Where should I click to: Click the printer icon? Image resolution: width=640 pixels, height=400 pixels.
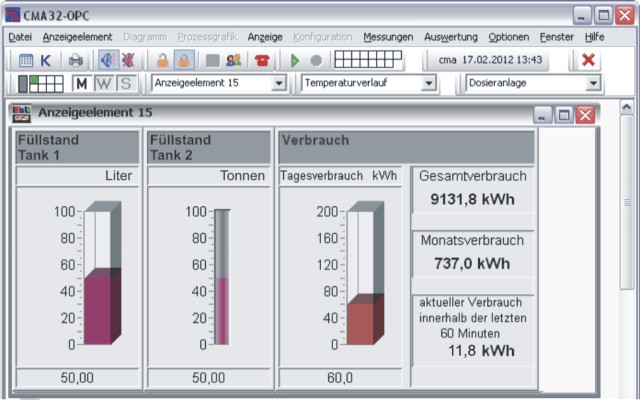coord(76,60)
